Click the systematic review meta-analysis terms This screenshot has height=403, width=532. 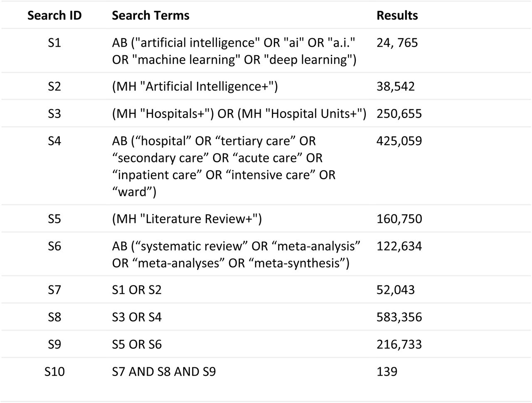click(x=236, y=255)
